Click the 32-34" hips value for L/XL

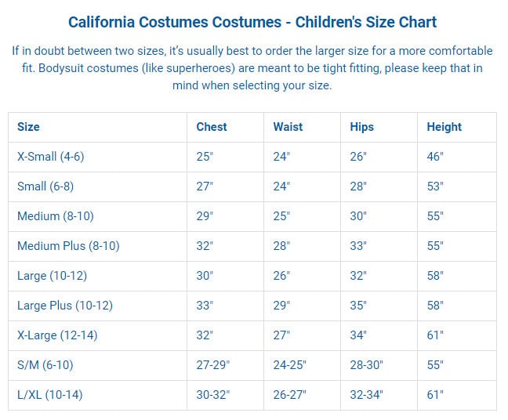click(x=366, y=395)
